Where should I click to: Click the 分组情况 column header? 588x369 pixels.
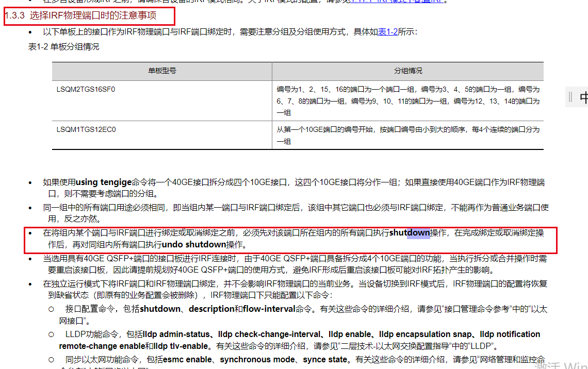pyautogui.click(x=407, y=71)
